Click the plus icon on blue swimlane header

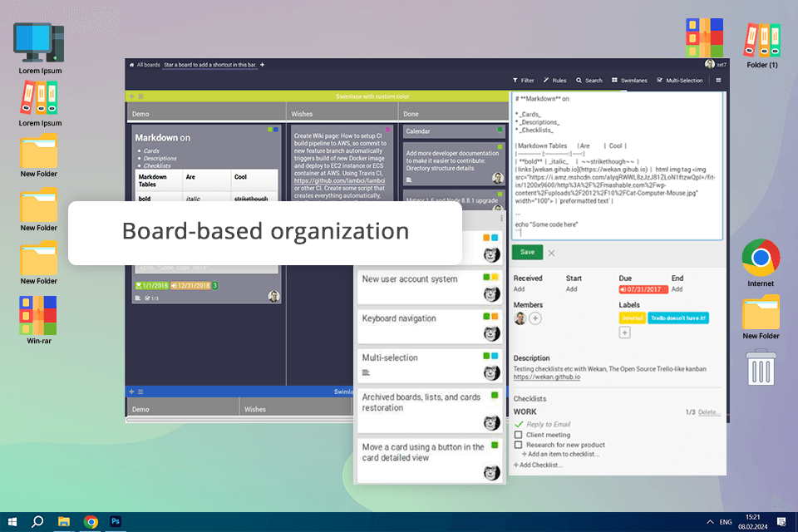point(132,392)
